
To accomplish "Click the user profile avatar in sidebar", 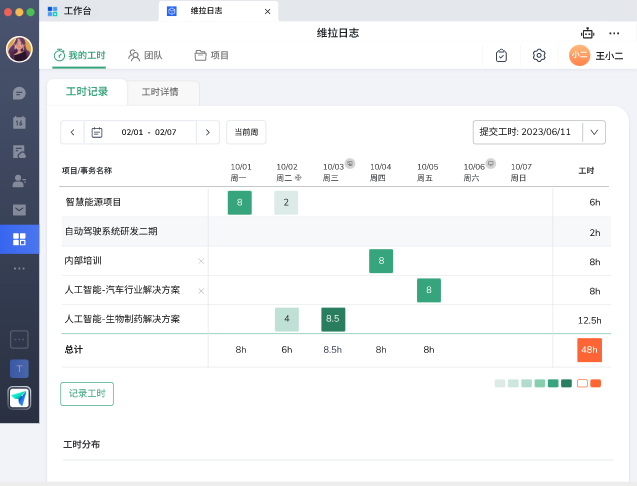I will [x=19, y=49].
